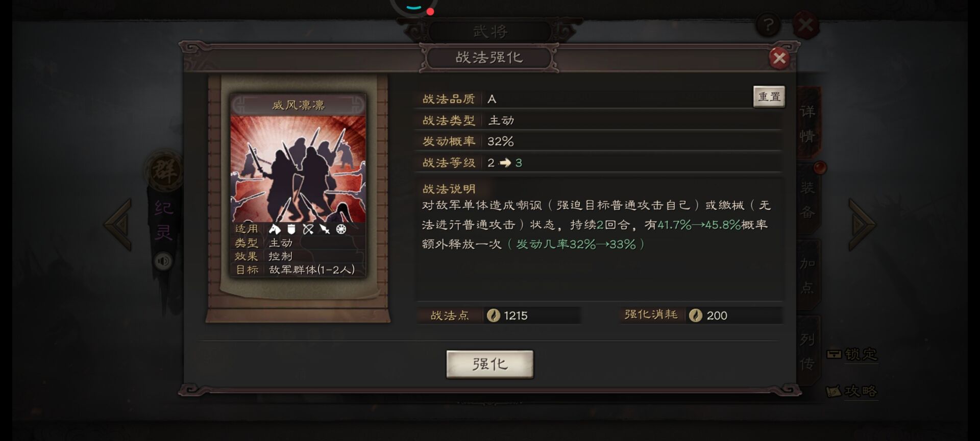Go to next general with right arrow

[x=862, y=224]
